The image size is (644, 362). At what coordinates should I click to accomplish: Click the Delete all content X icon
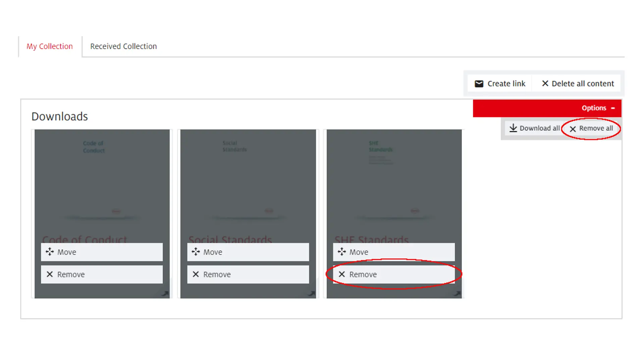(545, 83)
